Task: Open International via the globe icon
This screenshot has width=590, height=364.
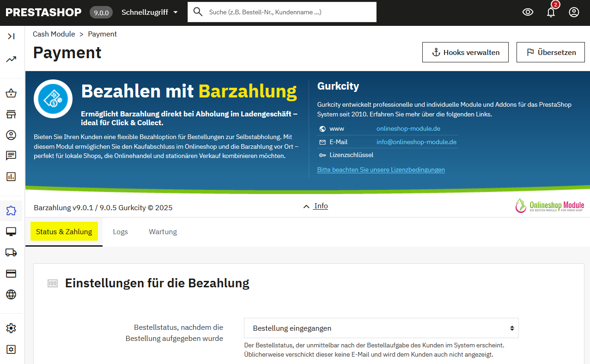Action: coord(11,294)
